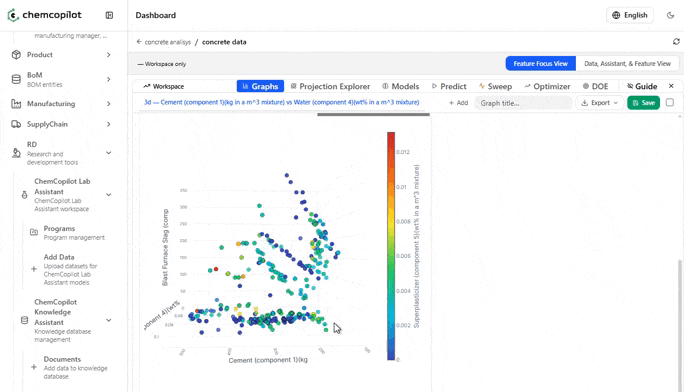Collapse the RD section chevron

[109, 153]
